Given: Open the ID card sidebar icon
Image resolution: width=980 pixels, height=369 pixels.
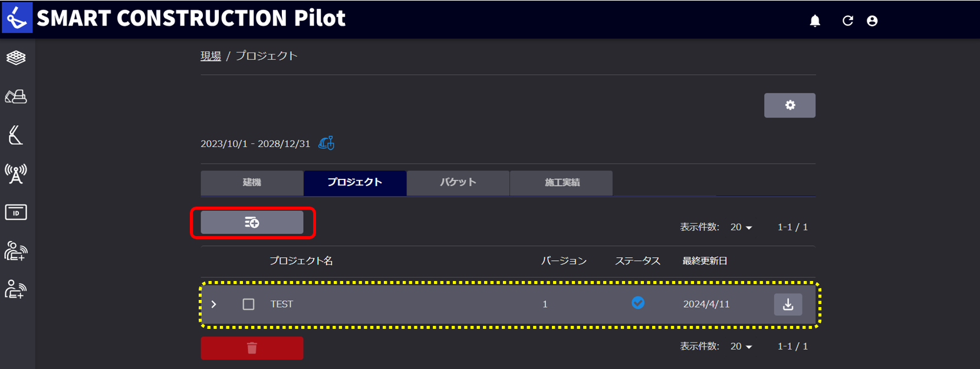Looking at the screenshot, I should coord(16,213).
